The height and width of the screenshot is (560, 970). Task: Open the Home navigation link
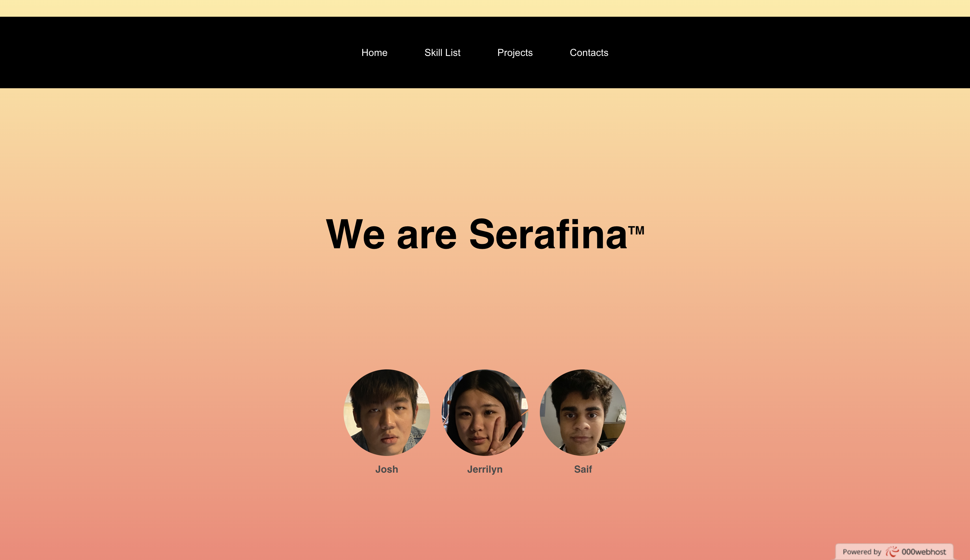374,53
